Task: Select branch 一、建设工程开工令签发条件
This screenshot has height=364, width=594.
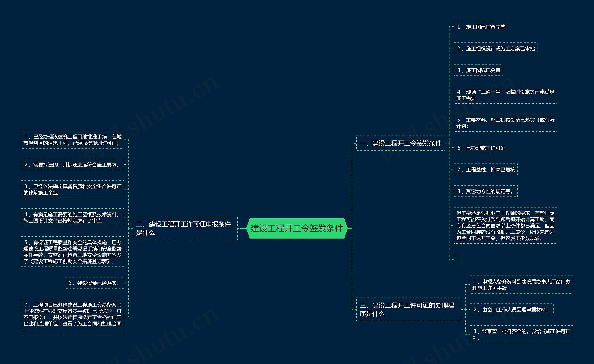Action: [400, 143]
